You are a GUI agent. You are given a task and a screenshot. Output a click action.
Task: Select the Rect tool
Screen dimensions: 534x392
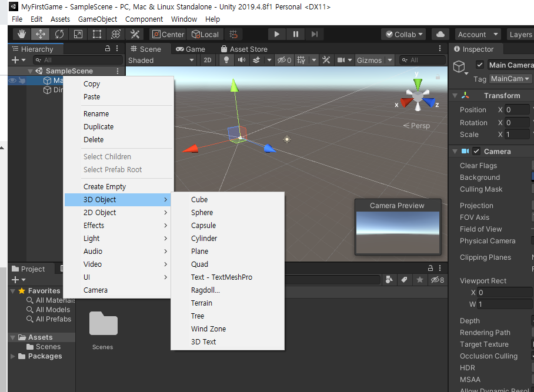point(96,34)
